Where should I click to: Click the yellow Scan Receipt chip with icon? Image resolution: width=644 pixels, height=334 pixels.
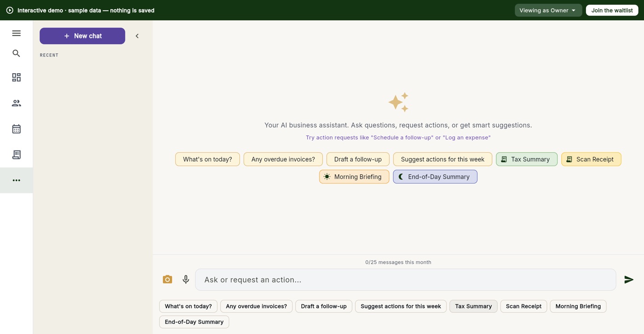[591, 159]
